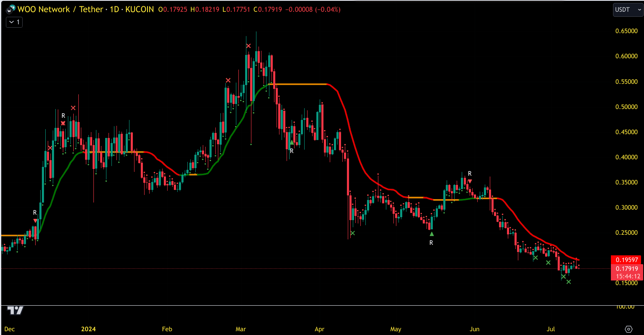Click the 0.25000 price axis label

[626, 233]
